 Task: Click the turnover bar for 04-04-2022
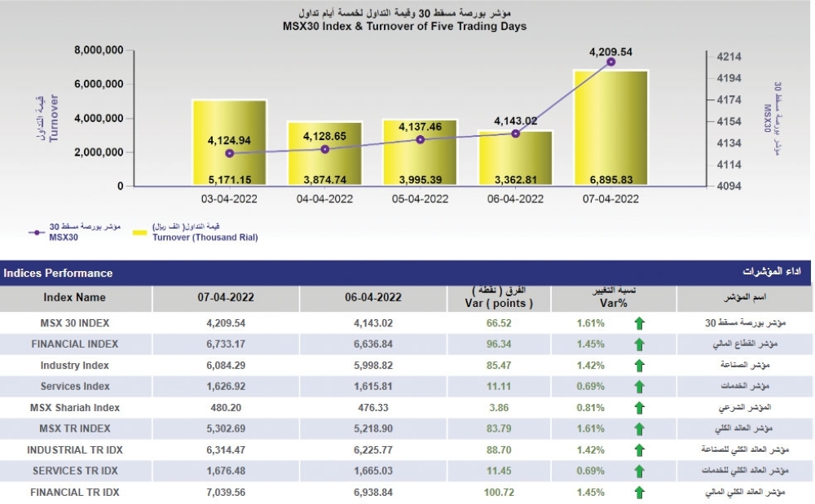click(x=325, y=154)
